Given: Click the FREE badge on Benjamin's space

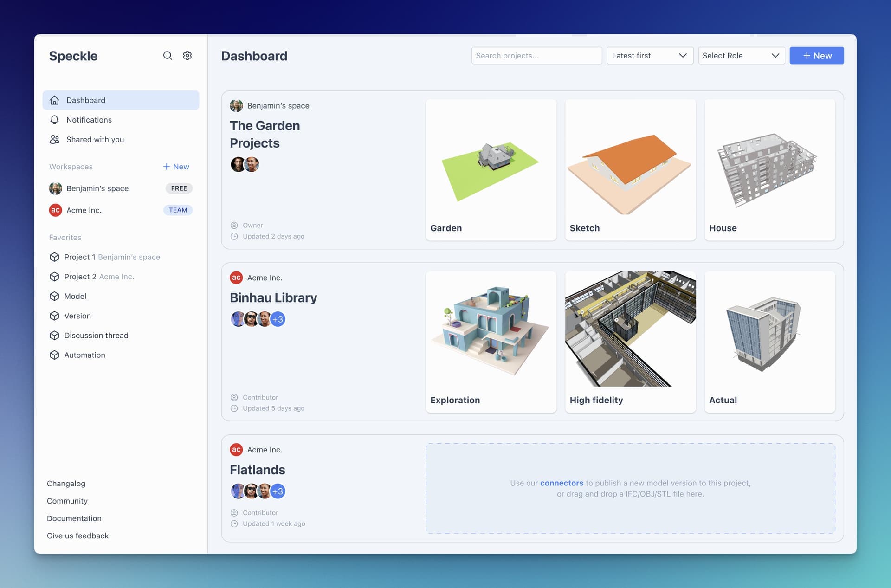Looking at the screenshot, I should [179, 188].
